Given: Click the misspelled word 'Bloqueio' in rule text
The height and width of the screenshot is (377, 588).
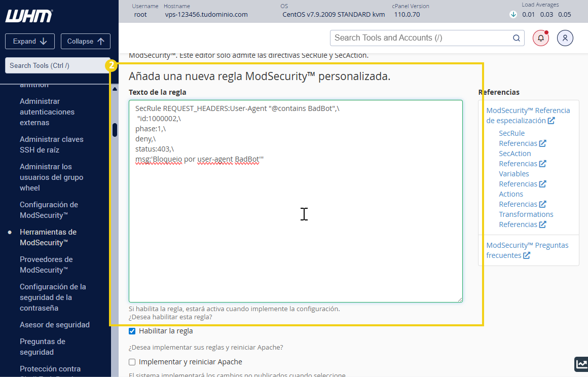Looking at the screenshot, I should tap(167, 159).
